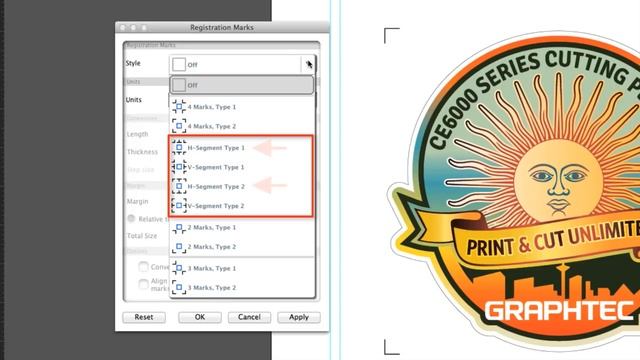Click the Reset button
The width and height of the screenshot is (640, 360).
pos(144,317)
